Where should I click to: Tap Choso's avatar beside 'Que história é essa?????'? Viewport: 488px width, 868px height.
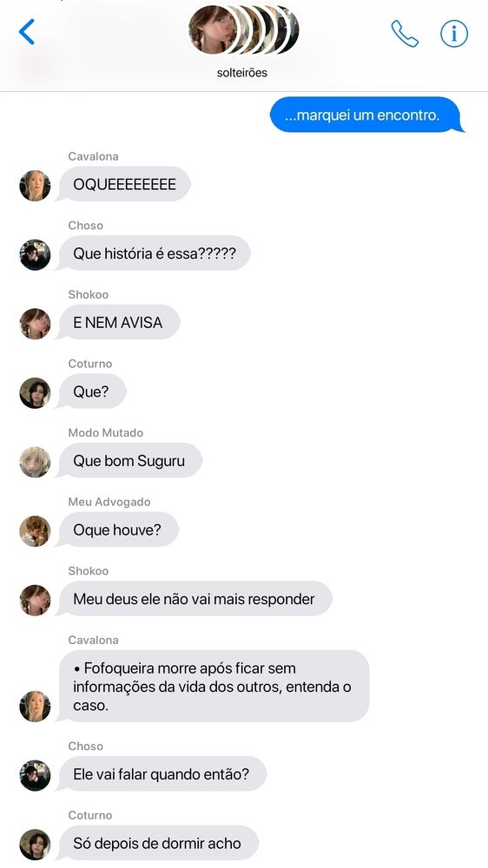point(35,254)
